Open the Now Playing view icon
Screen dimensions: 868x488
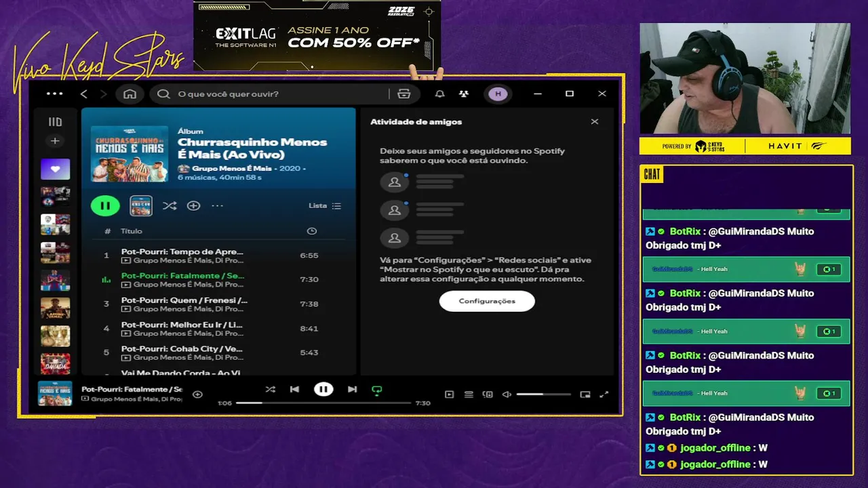449,394
